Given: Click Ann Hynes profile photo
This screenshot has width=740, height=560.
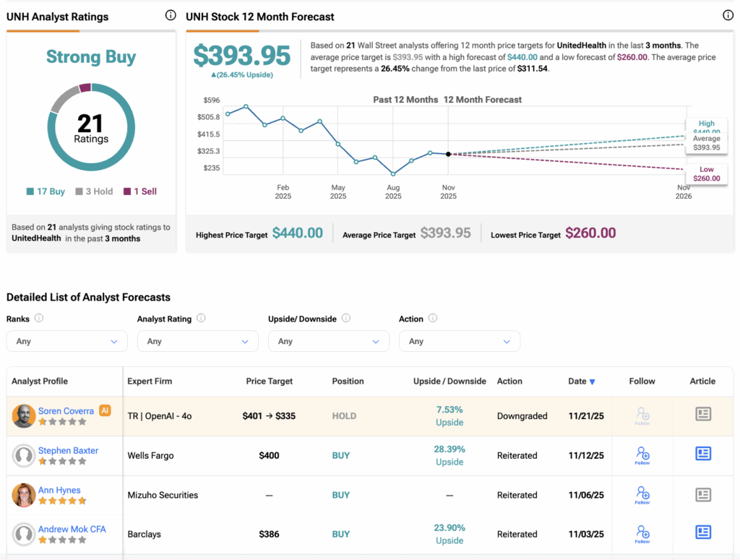Looking at the screenshot, I should 24,495.
